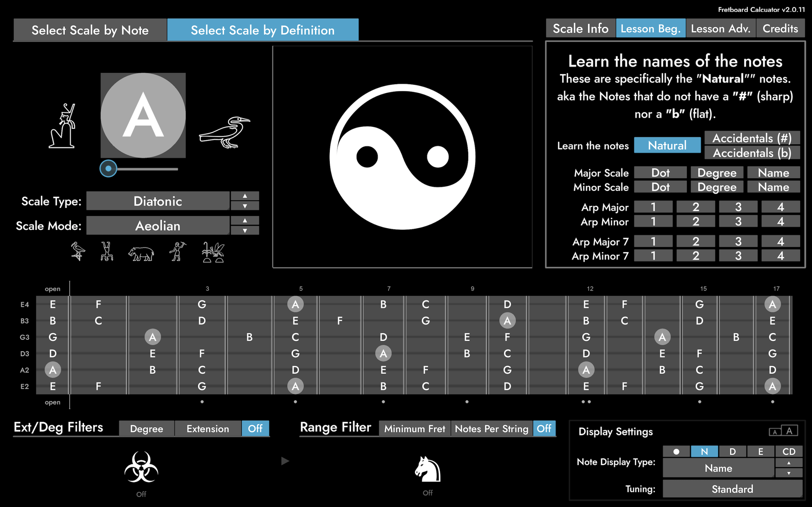This screenshot has width=812, height=507.
Task: Turn off the Natural learn notes mode
Action: click(667, 145)
